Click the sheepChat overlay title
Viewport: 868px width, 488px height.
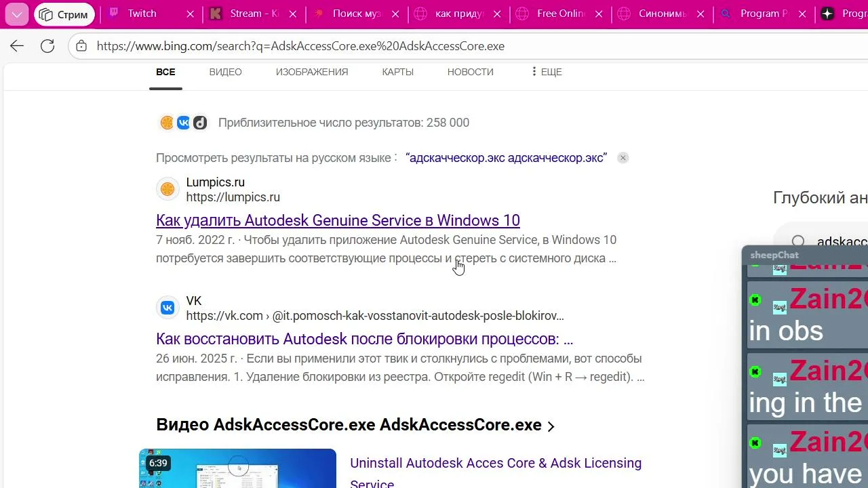tap(774, 255)
